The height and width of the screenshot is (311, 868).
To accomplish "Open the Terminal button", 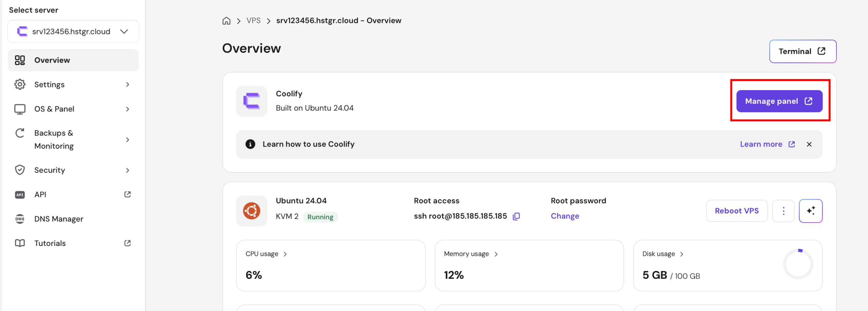I will [803, 51].
